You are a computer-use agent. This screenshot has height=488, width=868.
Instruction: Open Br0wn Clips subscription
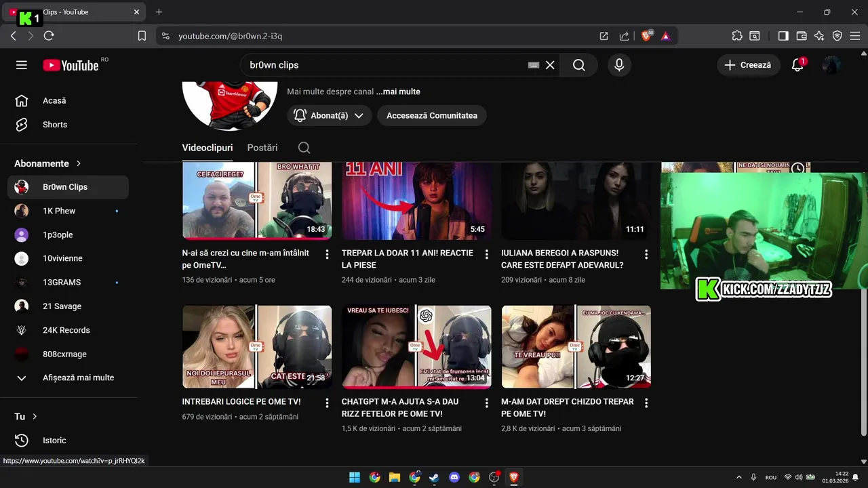[x=68, y=187]
